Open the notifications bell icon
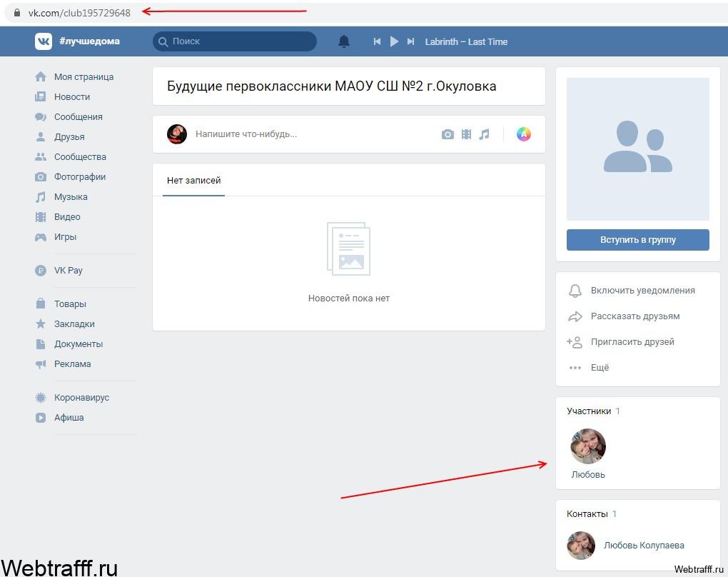 coord(343,41)
